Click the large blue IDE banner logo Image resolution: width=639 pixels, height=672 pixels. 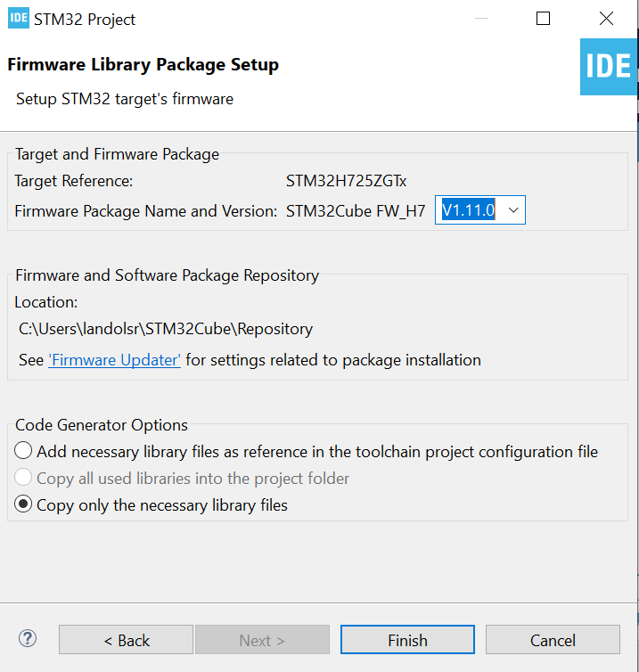point(610,66)
